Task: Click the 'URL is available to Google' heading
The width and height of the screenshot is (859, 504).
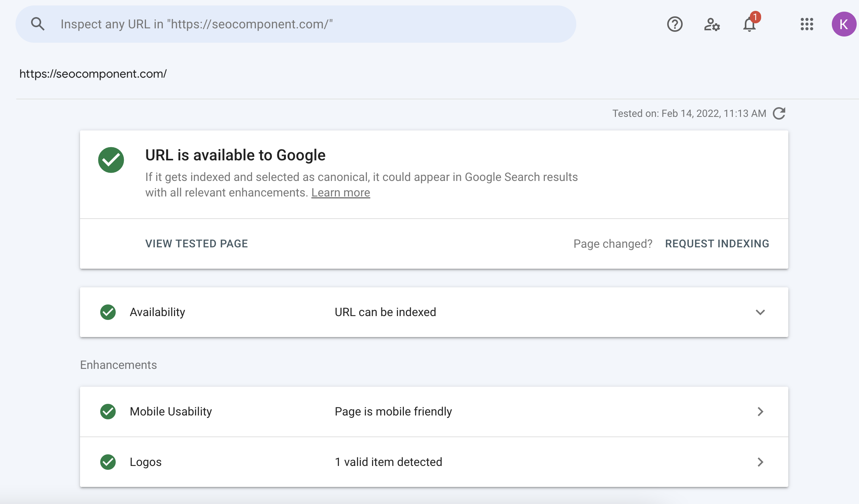Action: coord(235,155)
